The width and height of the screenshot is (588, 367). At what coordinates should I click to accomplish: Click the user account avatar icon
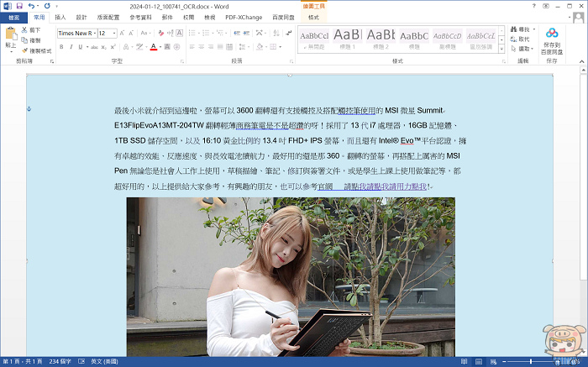(x=579, y=18)
